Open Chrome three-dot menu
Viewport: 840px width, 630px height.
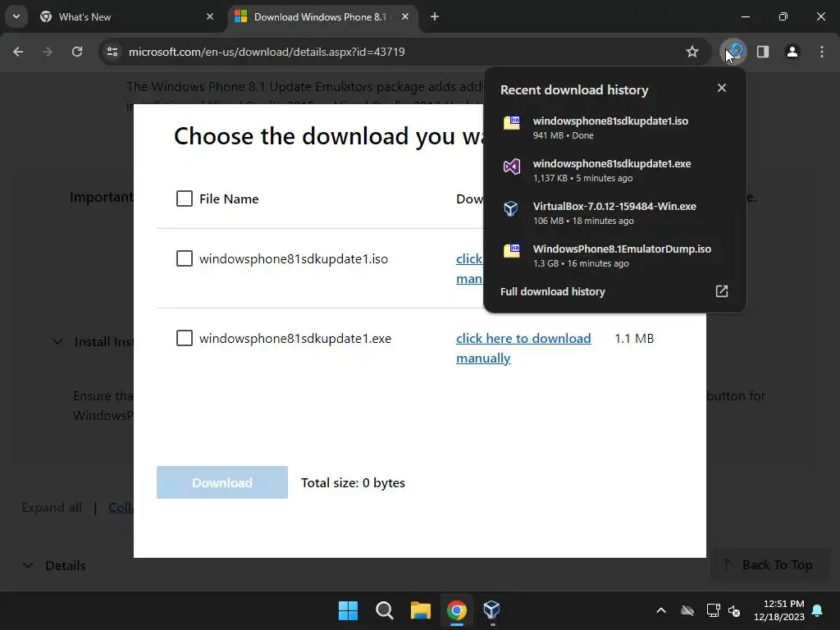tap(822, 52)
